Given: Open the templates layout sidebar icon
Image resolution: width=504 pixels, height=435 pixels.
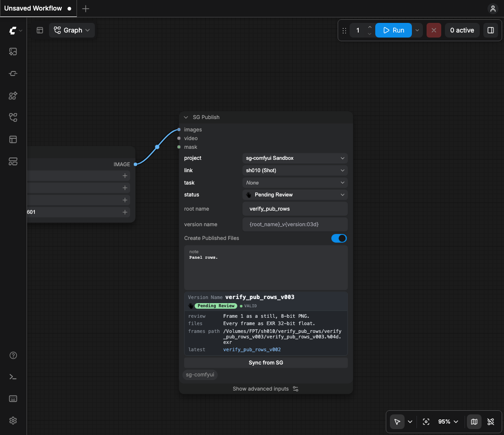Looking at the screenshot, I should 13,140.
